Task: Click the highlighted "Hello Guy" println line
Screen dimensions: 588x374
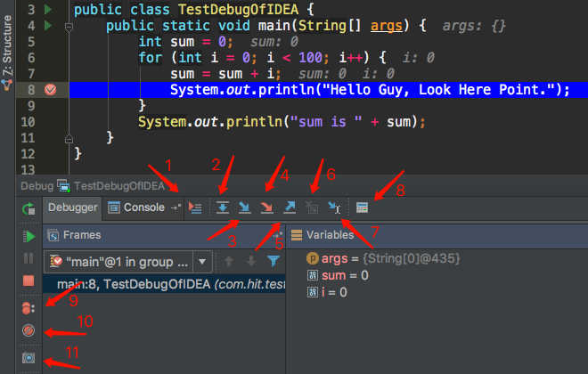Action: (x=370, y=90)
